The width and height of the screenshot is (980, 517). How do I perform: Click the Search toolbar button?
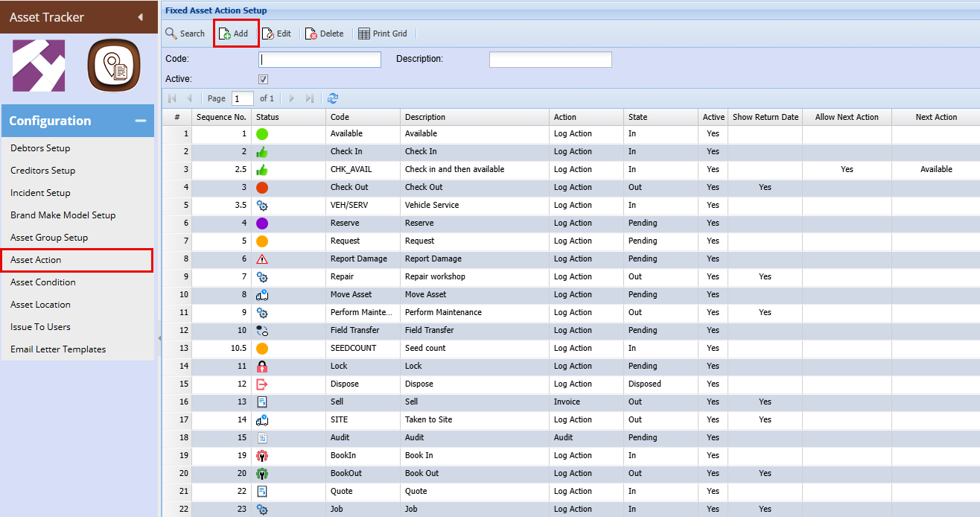coord(185,34)
